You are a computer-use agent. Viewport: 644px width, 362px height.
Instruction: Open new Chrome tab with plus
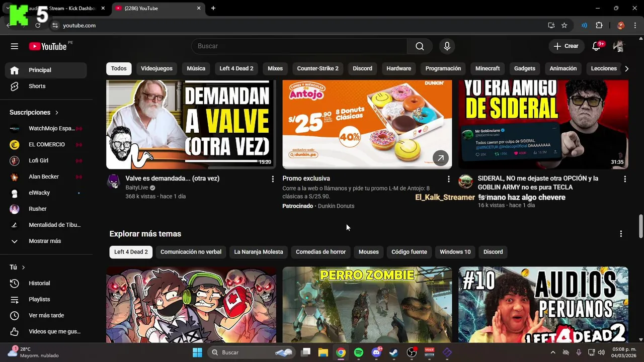(x=213, y=9)
